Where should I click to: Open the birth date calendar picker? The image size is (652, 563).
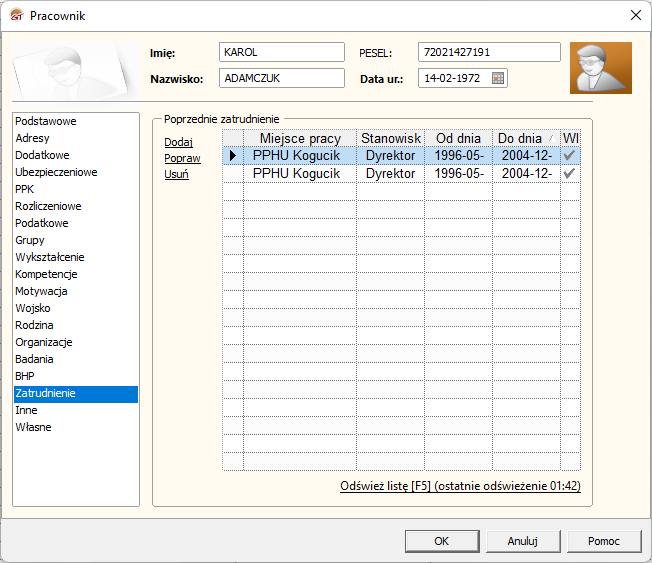(x=498, y=78)
